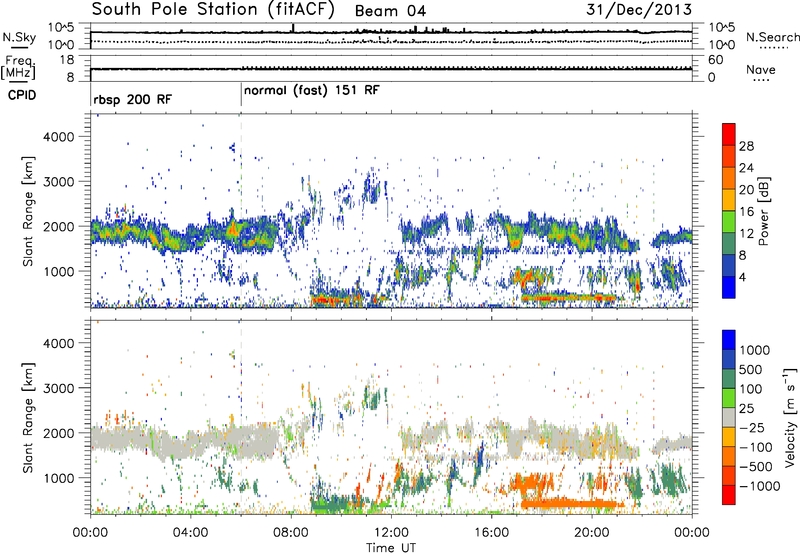The height and width of the screenshot is (554, 800).
Task: Click the '4000' tick label in power panel
Action: [58, 137]
